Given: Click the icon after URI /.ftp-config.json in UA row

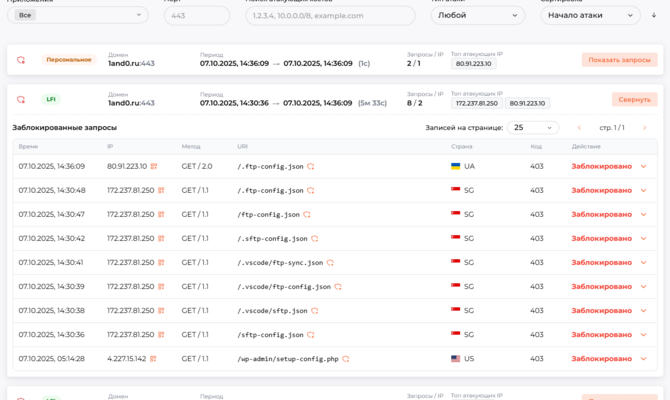Looking at the screenshot, I should coord(311,166).
